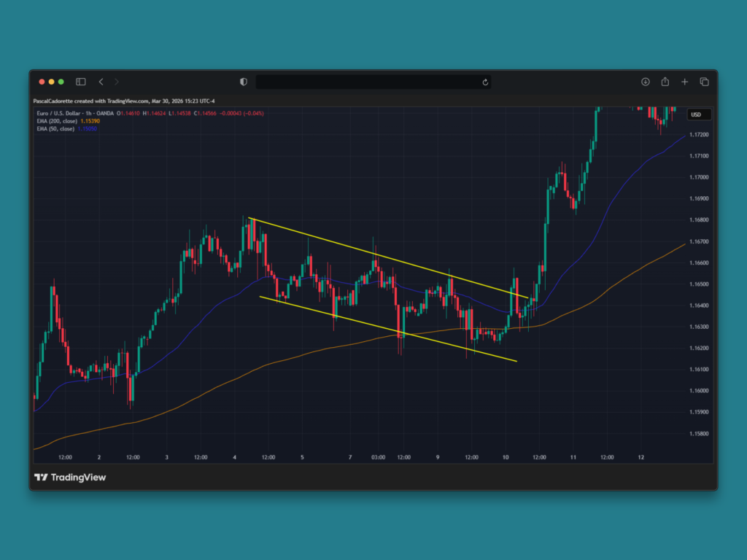The height and width of the screenshot is (560, 747).
Task: Click the forward navigation arrow
Action: click(117, 82)
